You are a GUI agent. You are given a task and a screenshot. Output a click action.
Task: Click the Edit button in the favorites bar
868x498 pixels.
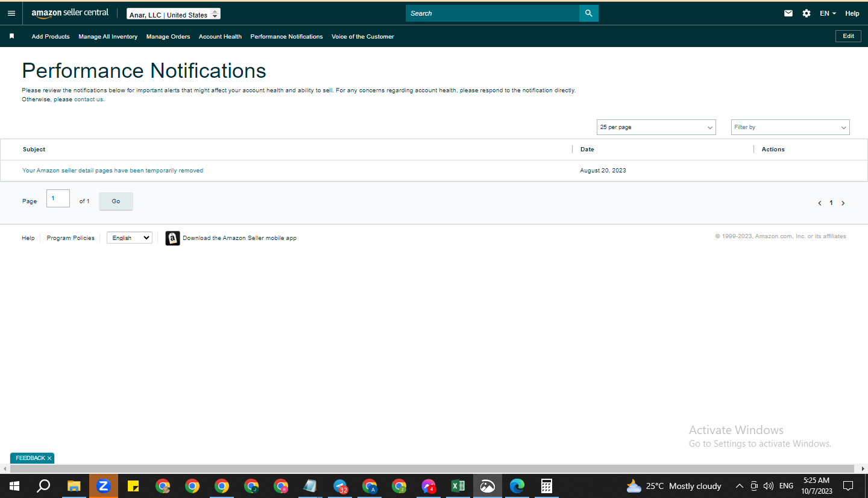point(848,36)
